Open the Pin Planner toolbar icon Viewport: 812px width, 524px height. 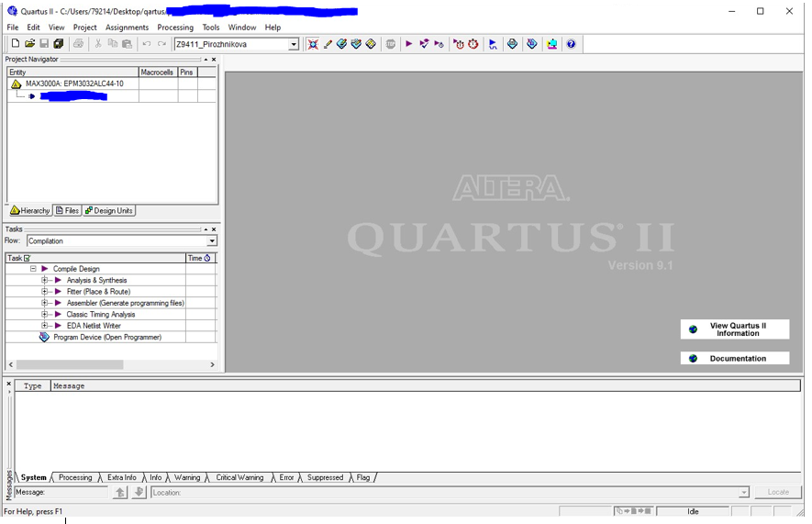click(342, 44)
